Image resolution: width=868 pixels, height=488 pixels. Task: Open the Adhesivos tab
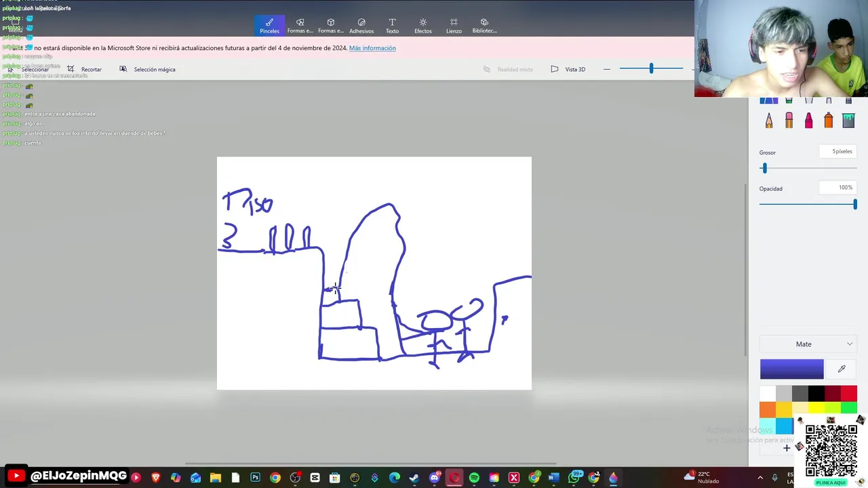click(361, 26)
